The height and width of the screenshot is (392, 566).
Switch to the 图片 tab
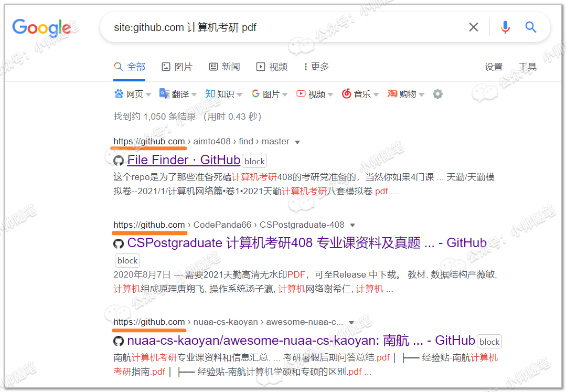point(177,67)
